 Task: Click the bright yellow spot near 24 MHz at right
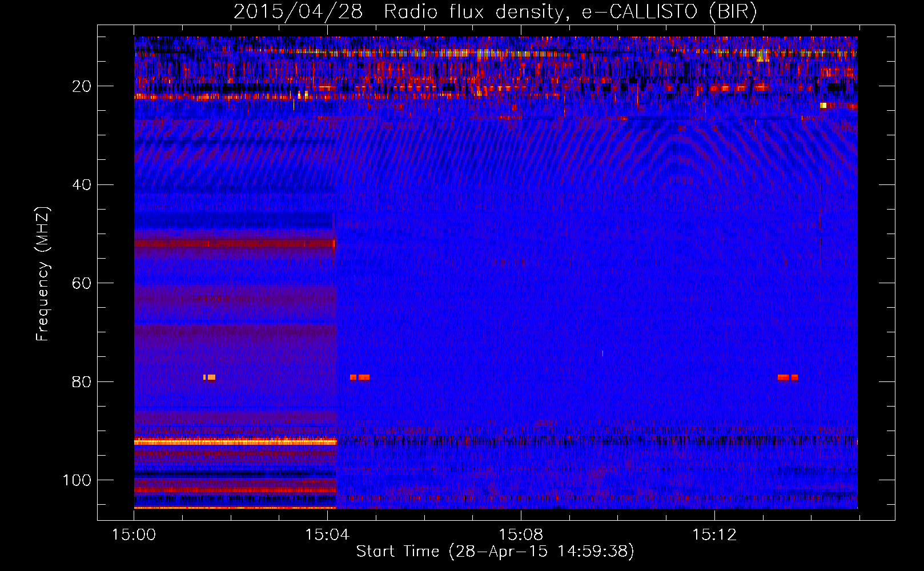tap(823, 105)
